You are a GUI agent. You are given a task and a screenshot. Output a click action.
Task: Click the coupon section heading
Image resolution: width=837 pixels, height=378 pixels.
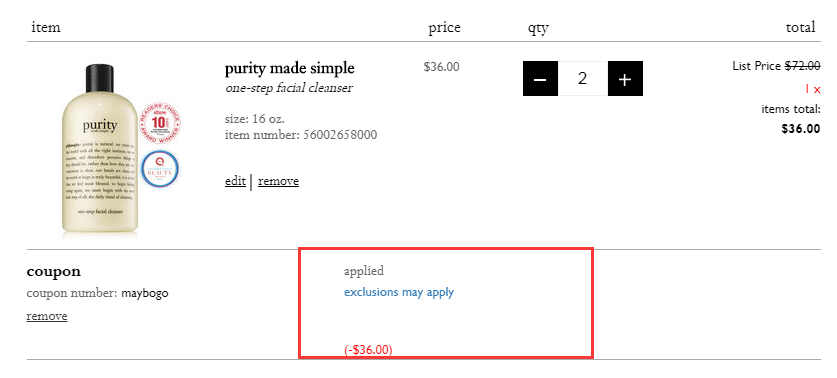point(54,272)
